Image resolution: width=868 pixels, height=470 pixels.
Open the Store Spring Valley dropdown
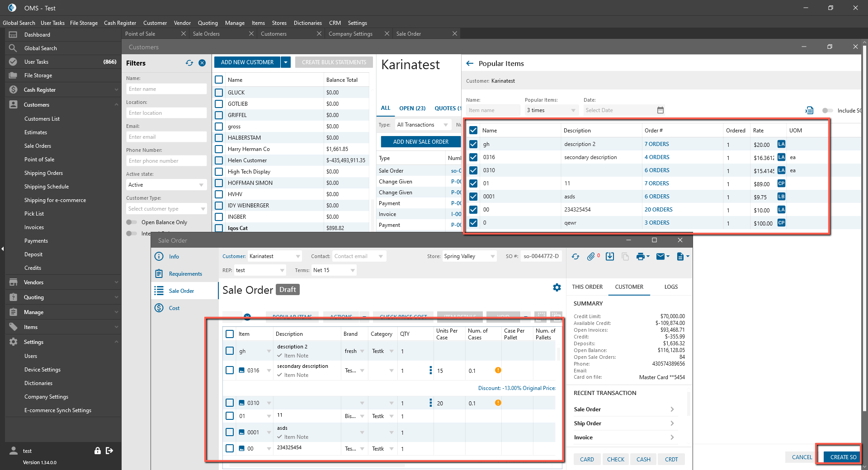492,256
